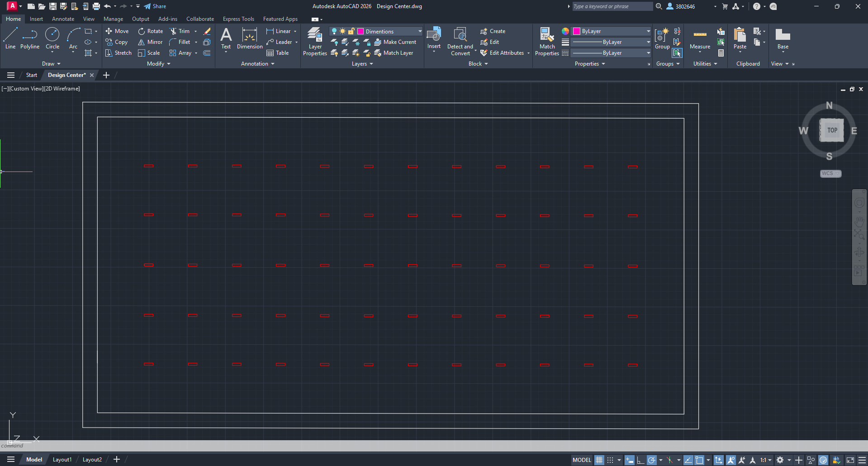Open the ByLayer object color dropdown
Image resolution: width=868 pixels, height=466 pixels.
click(x=612, y=31)
